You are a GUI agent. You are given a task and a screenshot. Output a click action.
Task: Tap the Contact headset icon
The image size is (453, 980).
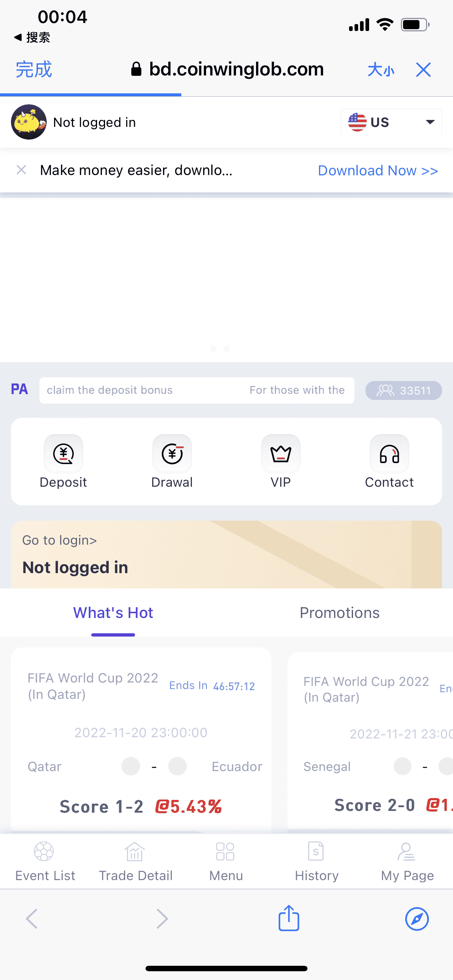point(390,454)
